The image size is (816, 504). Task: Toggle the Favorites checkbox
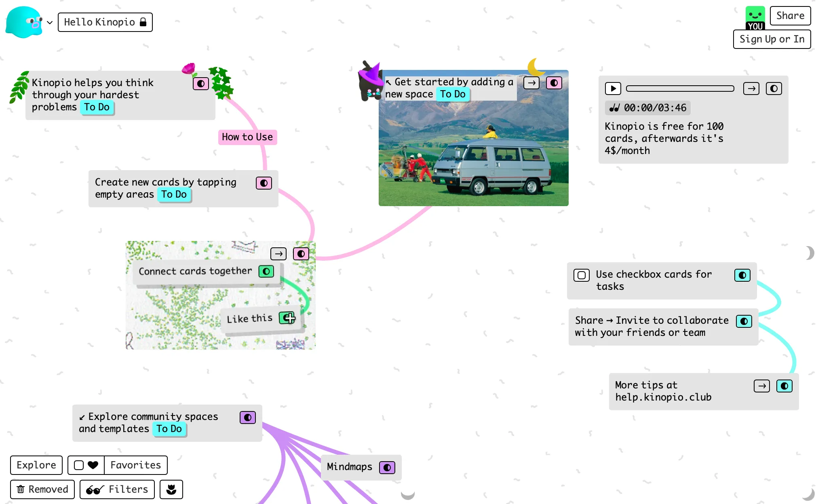coord(79,465)
